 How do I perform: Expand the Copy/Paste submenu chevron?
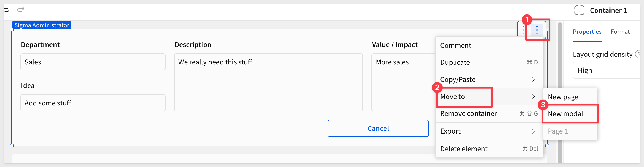tap(533, 79)
